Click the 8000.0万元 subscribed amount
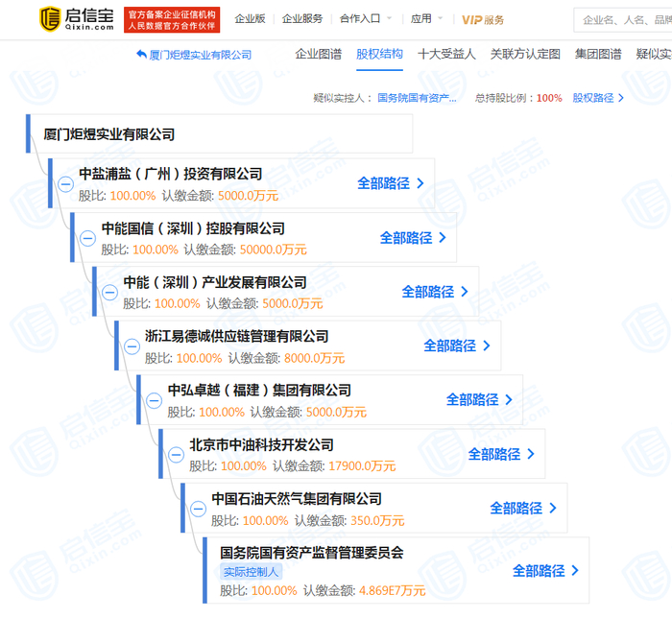This screenshot has height=619, width=672. [x=314, y=358]
